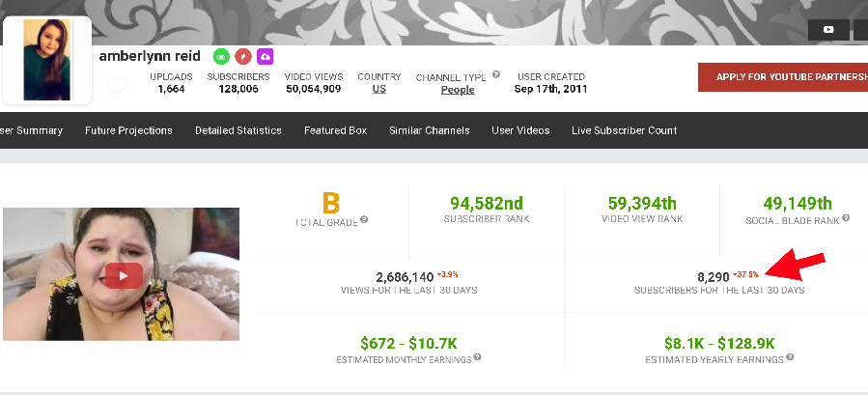Click the purple cloud upload badge icon
The image size is (868, 395).
point(266,57)
